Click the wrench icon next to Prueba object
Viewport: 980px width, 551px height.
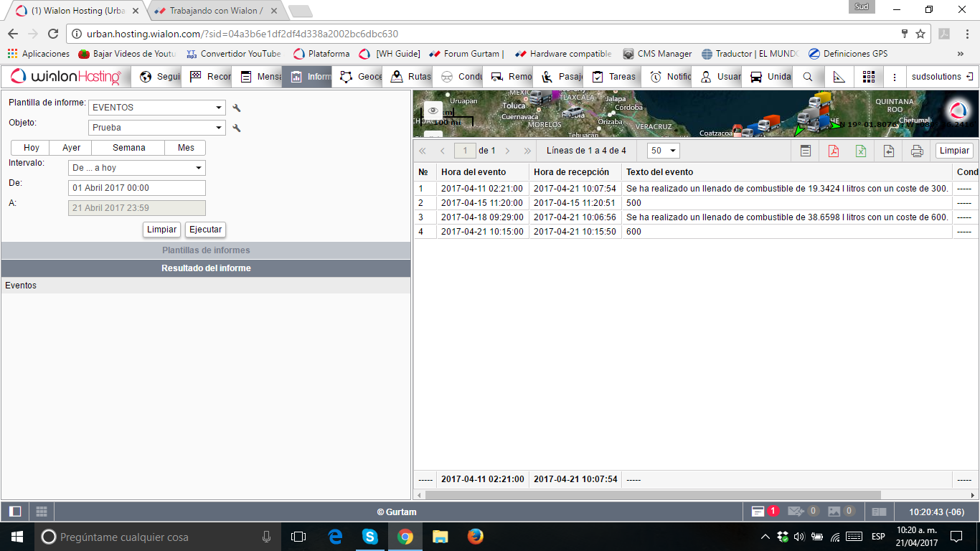click(x=237, y=128)
